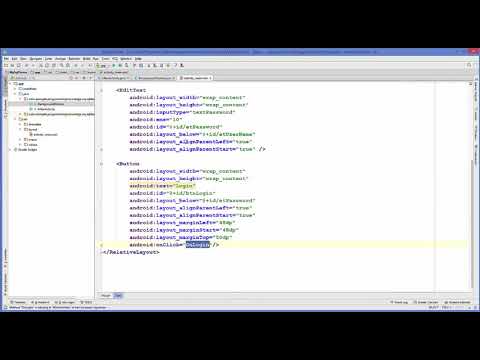Select the Text view tab

(118, 296)
